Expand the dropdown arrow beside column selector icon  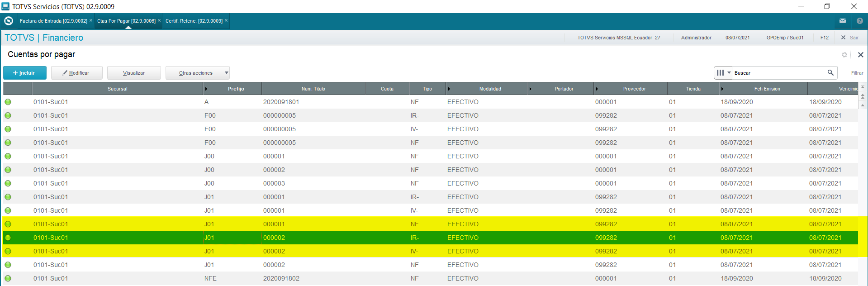[x=729, y=72]
